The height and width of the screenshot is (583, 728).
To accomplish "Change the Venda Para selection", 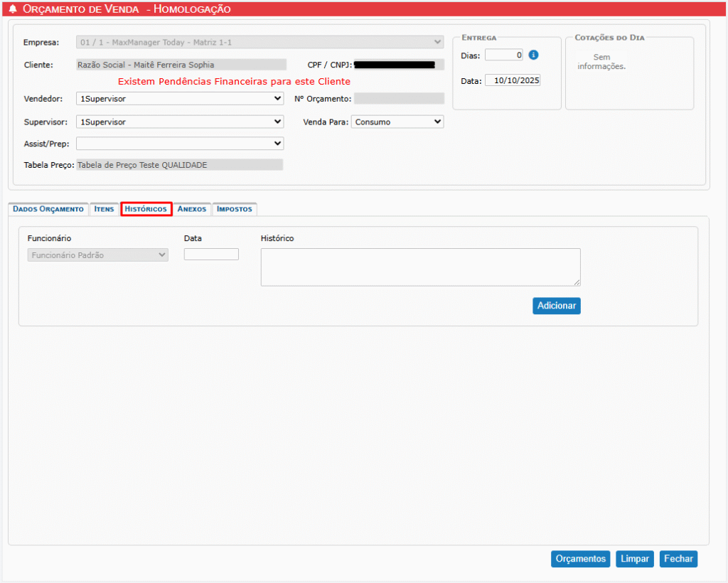I will coord(397,122).
